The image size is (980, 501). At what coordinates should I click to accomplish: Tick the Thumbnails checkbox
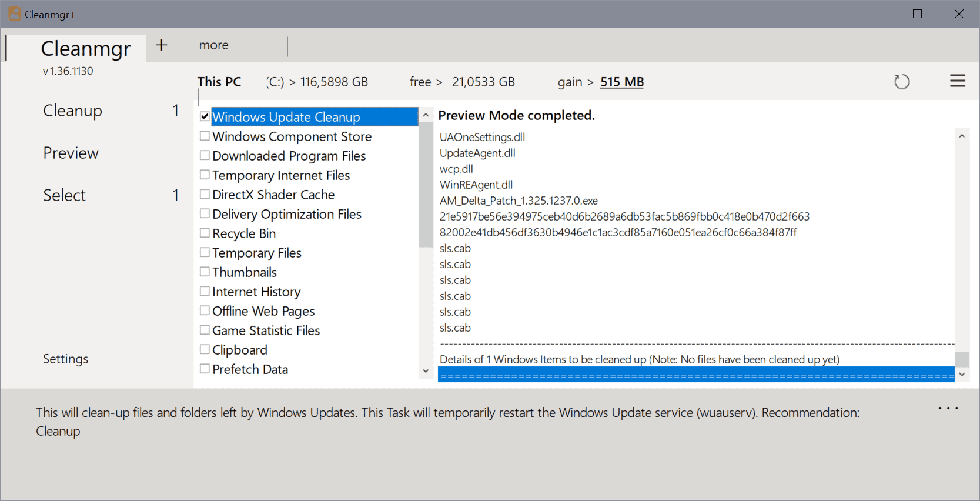coord(205,272)
